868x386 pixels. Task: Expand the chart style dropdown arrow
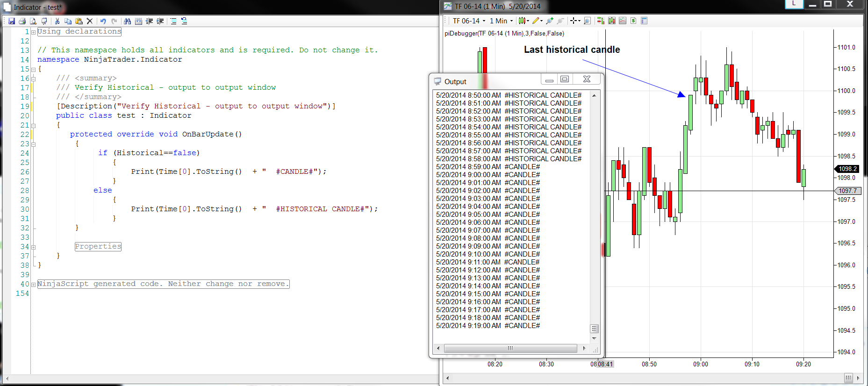tap(528, 21)
